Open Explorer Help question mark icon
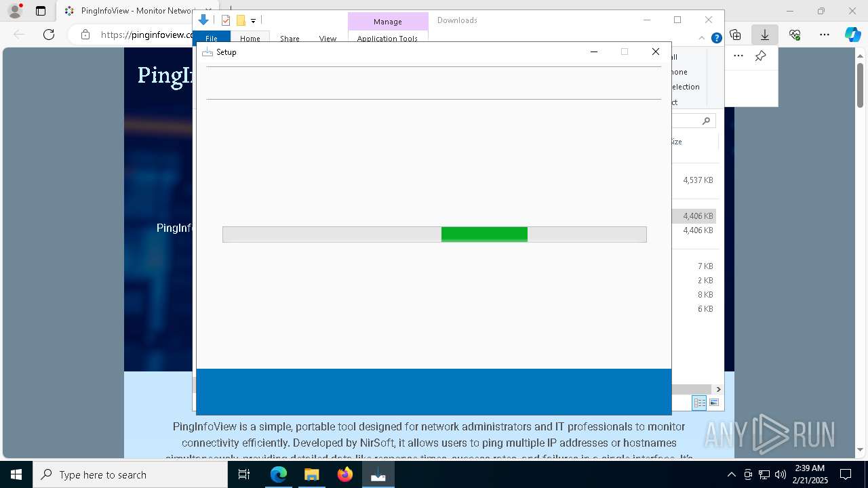 (x=716, y=38)
